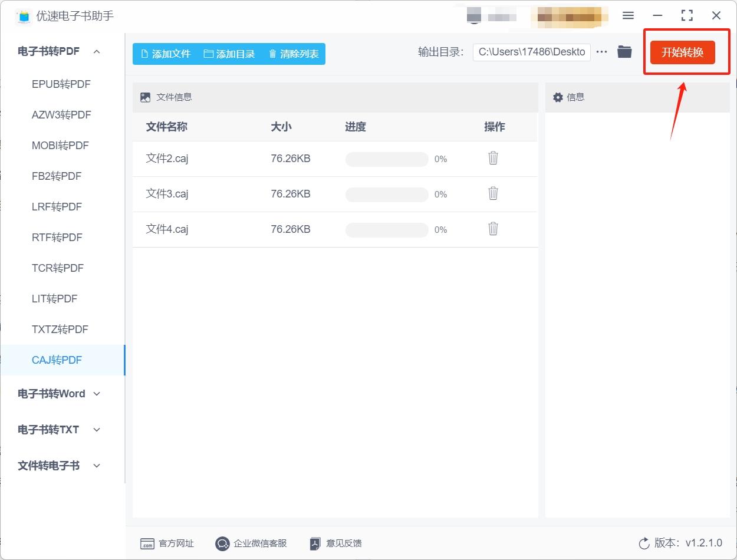Viewport: 737px width, 560px height.
Task: Select MOBI转PDF in sidebar
Action: click(x=61, y=146)
